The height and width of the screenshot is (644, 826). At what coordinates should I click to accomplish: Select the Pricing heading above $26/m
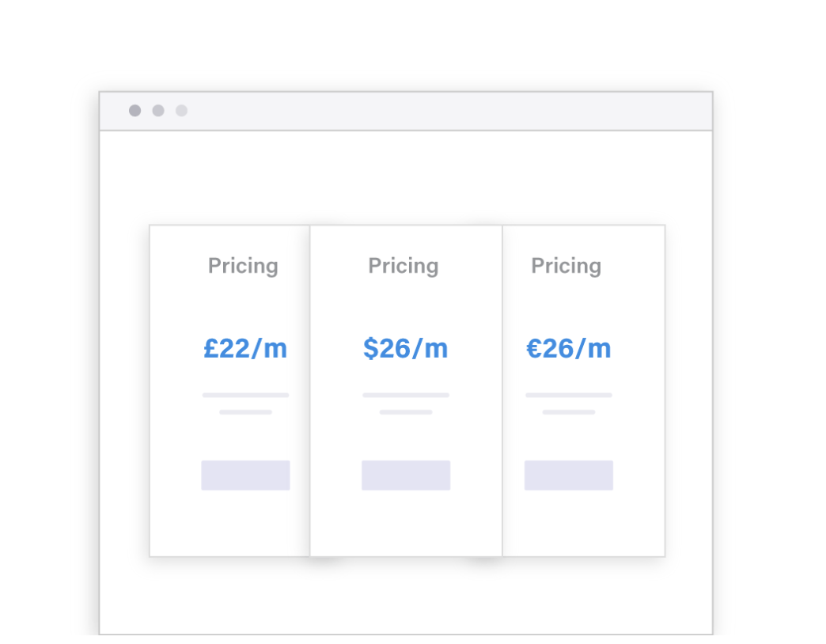[x=404, y=266]
